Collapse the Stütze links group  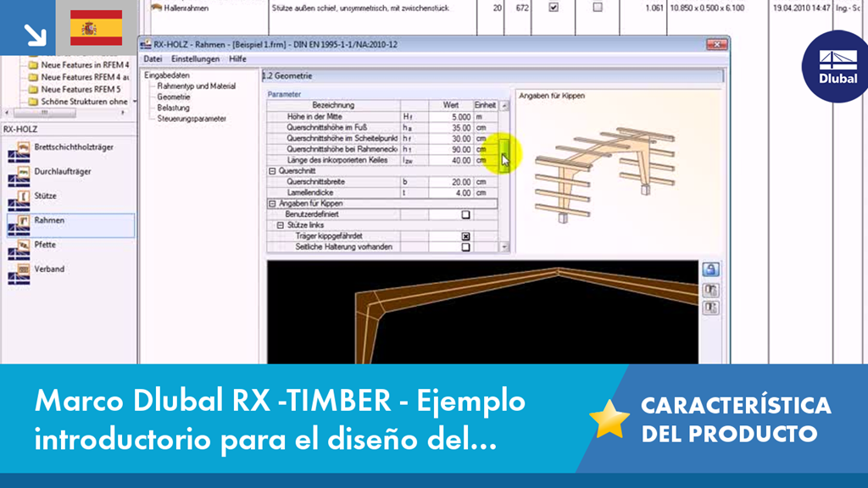pos(280,225)
